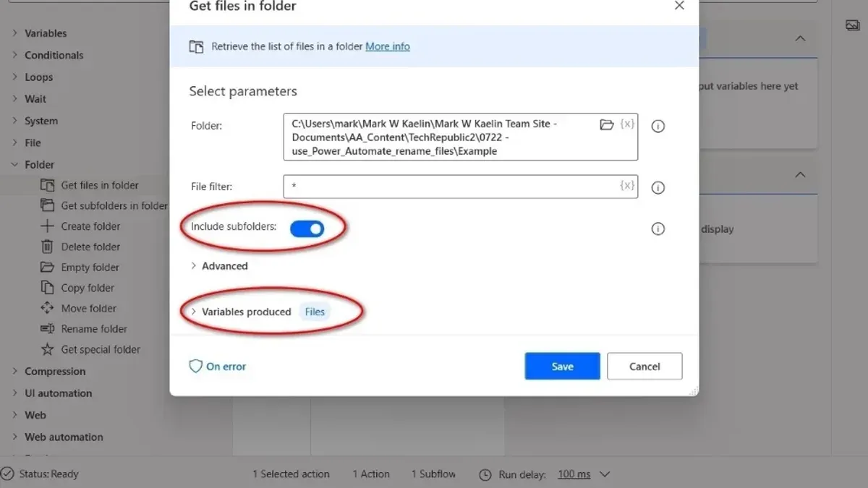
Task: Expand the UI automation action group
Action: (x=14, y=393)
